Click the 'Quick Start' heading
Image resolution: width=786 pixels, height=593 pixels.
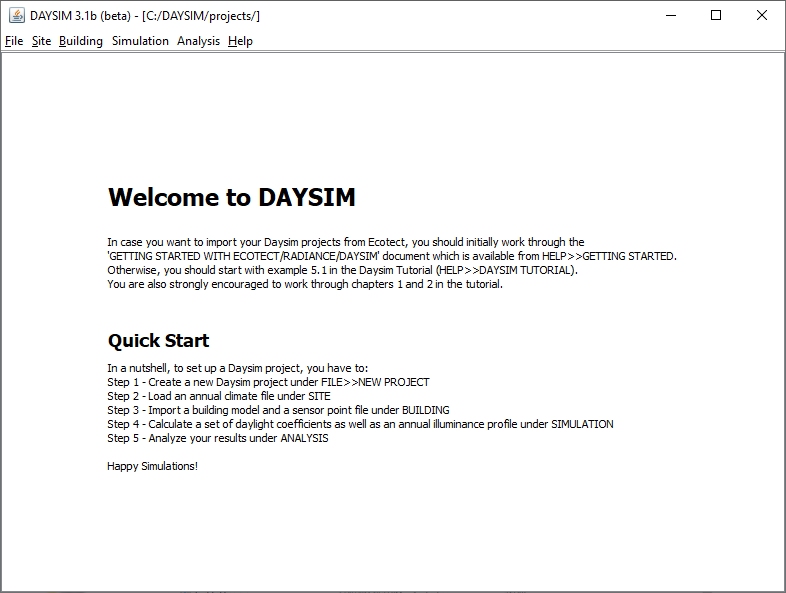click(x=158, y=341)
